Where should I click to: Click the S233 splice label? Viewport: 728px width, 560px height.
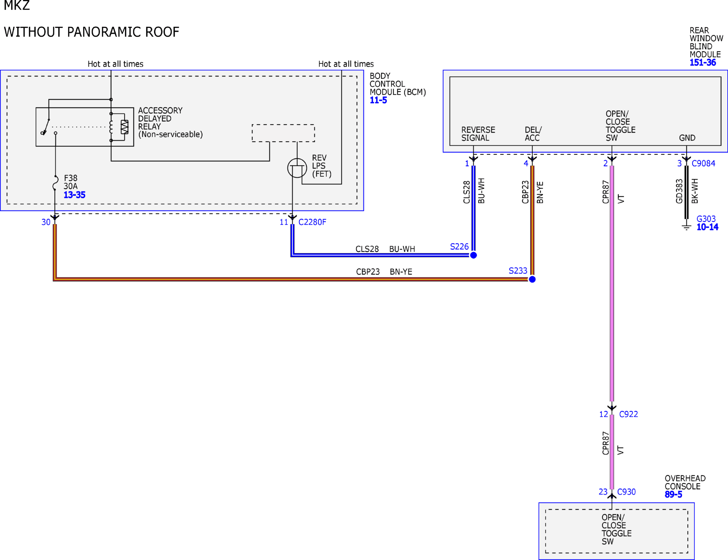click(x=518, y=271)
